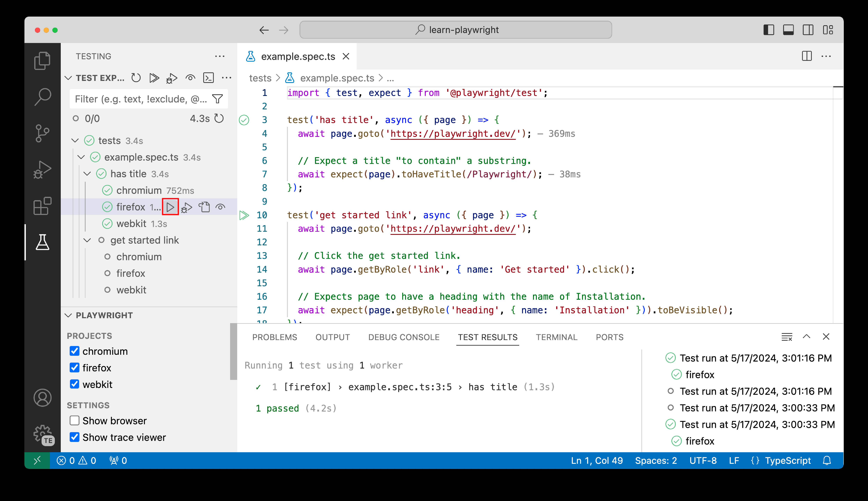This screenshot has width=868, height=501.
Task: Uncheck the chromium project checkbox
Action: tap(74, 351)
